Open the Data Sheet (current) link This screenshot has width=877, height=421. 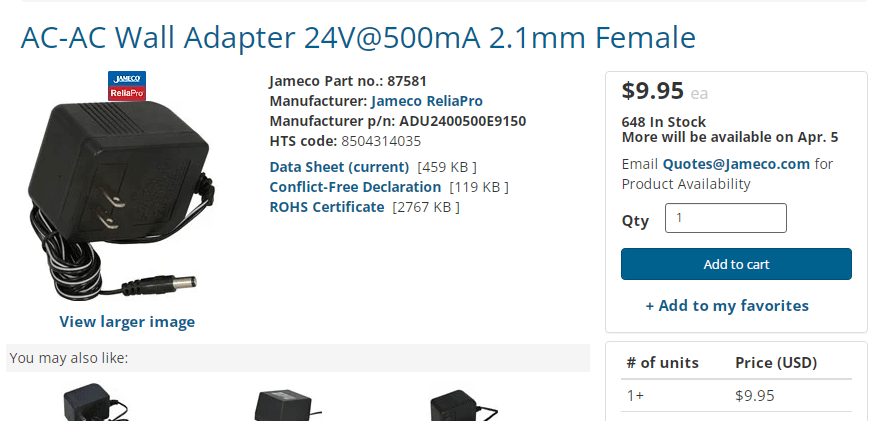340,167
